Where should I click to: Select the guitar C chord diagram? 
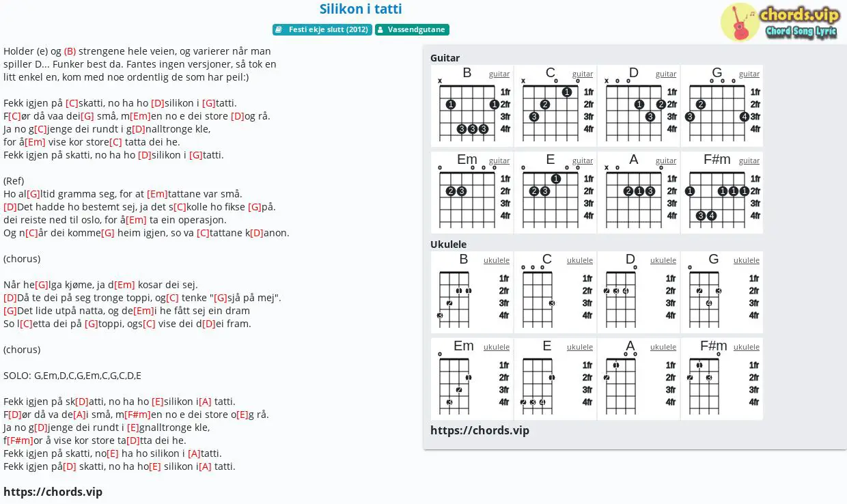(x=555, y=106)
